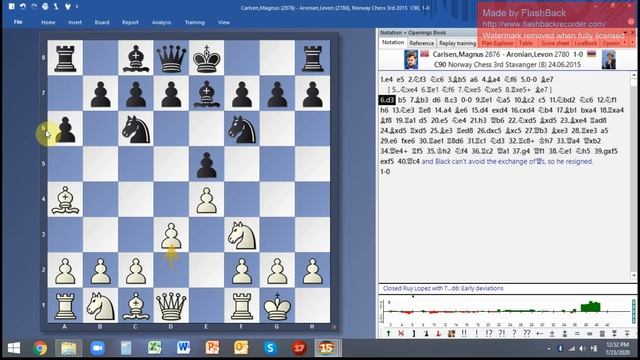This screenshot has width=640, height=360.
Task: Click the white queen on d1
Action: [x=171, y=305]
